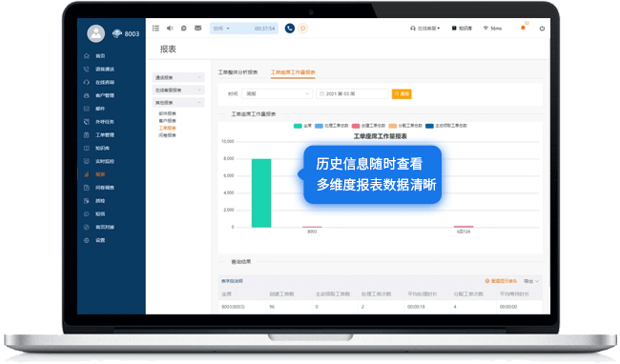Click the user avatar picture
Viewport: 620px width, 364px height.
(x=96, y=33)
